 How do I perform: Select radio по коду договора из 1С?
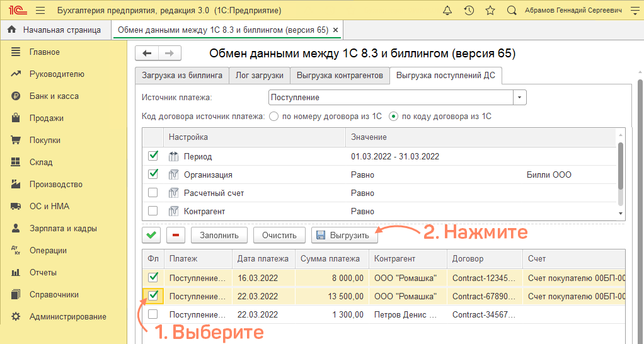point(393,117)
